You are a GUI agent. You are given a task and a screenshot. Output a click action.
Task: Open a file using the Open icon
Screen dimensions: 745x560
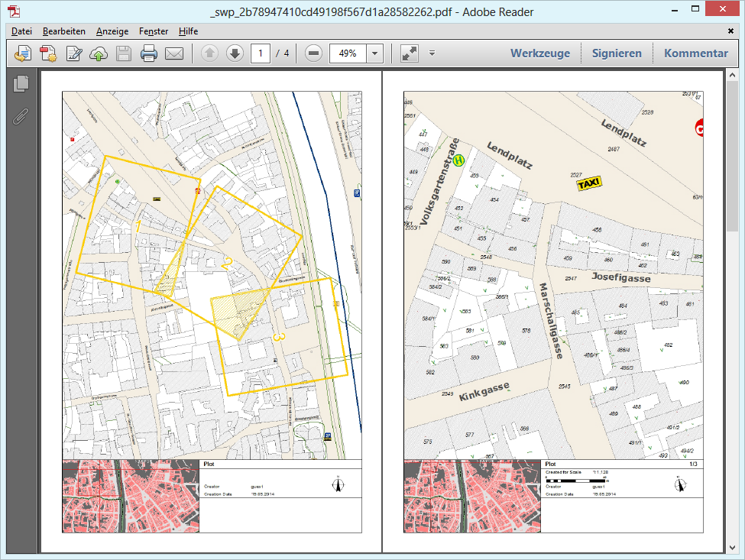tap(22, 53)
